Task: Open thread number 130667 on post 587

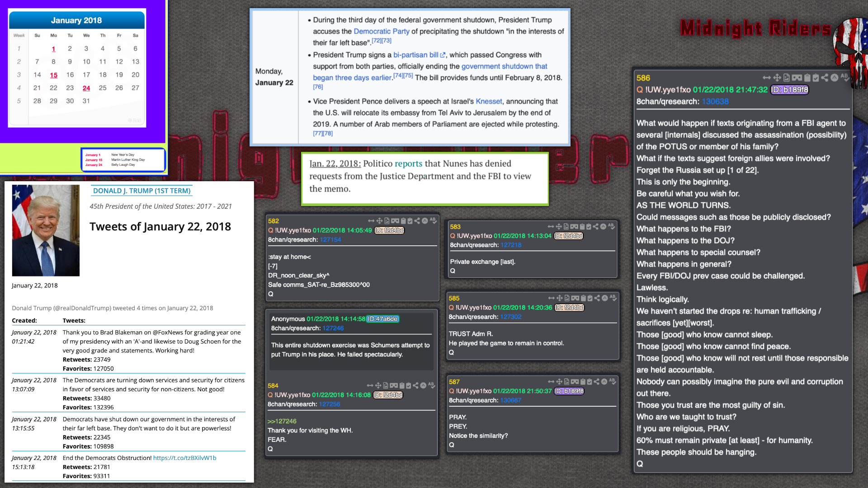Action: pos(511,400)
